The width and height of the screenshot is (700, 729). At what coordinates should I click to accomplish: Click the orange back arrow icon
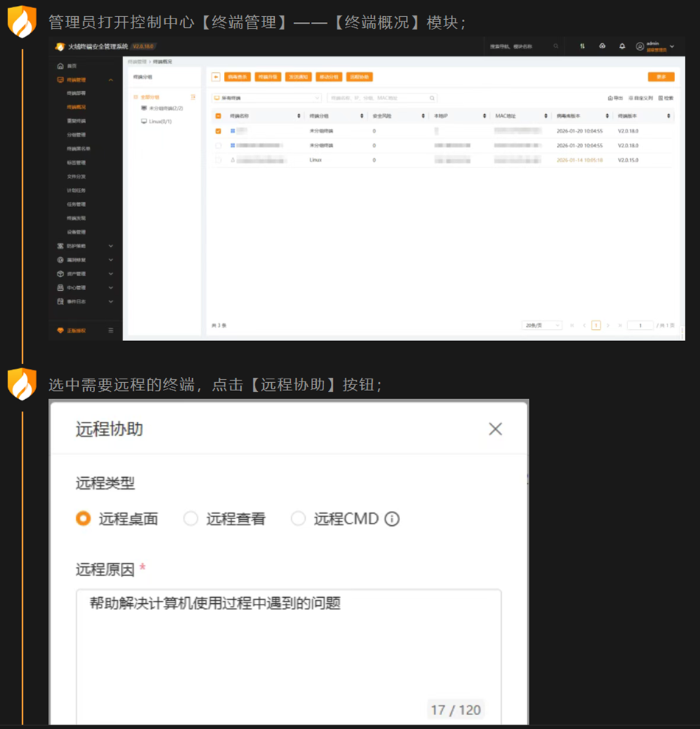(x=216, y=77)
